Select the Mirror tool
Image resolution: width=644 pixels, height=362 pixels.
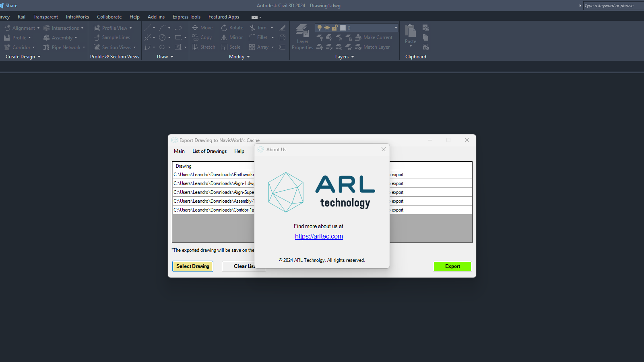pos(232,37)
